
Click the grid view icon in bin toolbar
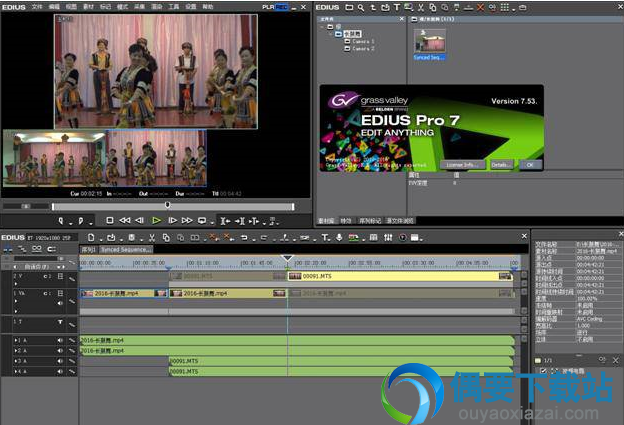coord(505,7)
